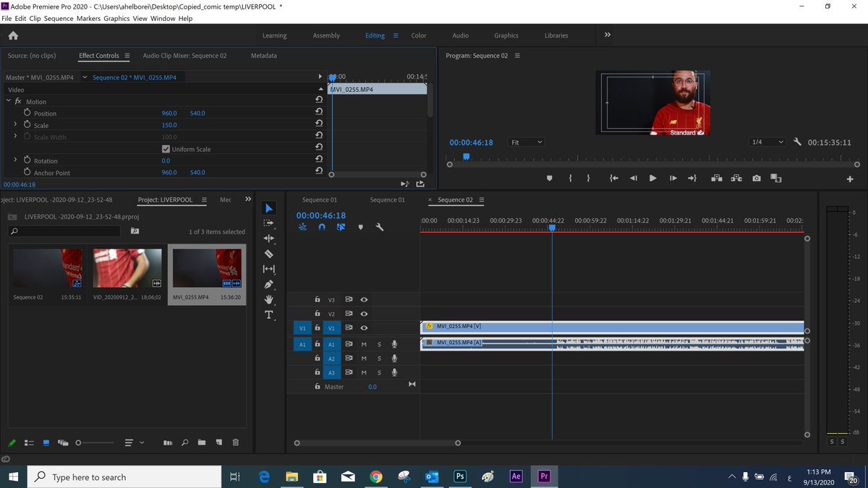The image size is (868, 488).
Task: Open the Sequence menu
Action: 59,18
